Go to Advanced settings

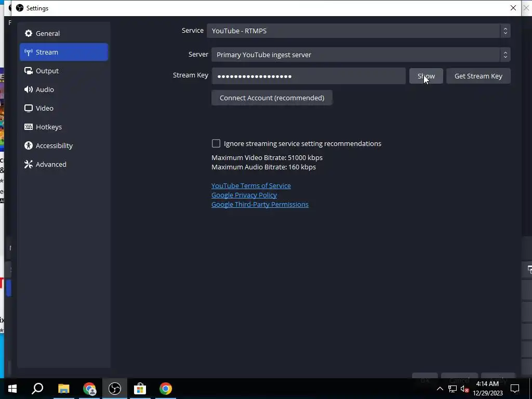point(64,164)
